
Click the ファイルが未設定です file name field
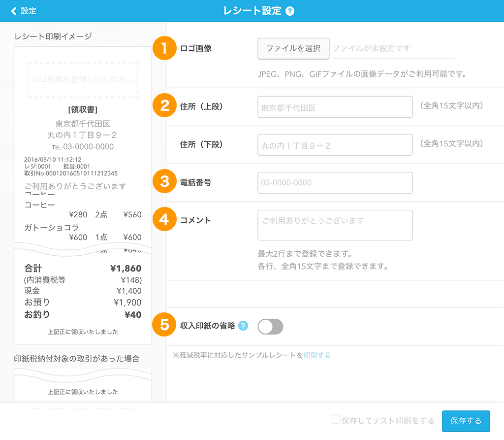click(394, 49)
